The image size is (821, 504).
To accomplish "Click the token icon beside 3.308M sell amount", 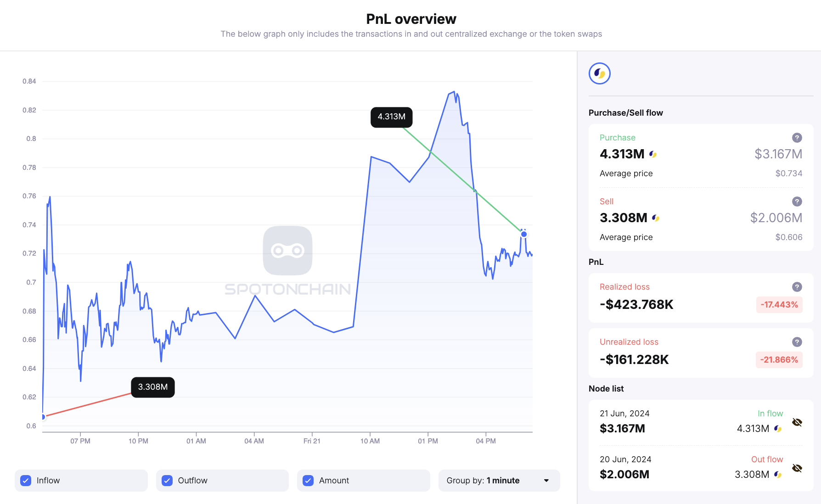I will point(656,218).
